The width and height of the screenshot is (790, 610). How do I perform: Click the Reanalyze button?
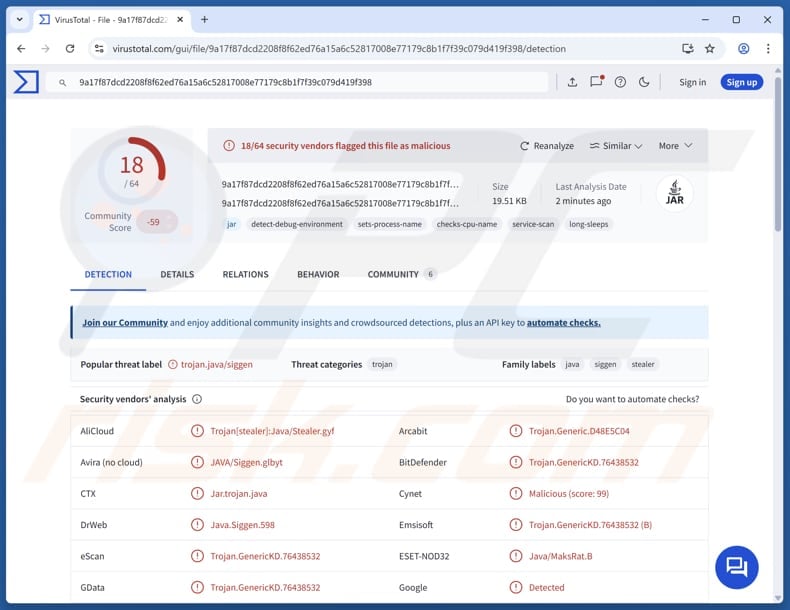coord(547,146)
